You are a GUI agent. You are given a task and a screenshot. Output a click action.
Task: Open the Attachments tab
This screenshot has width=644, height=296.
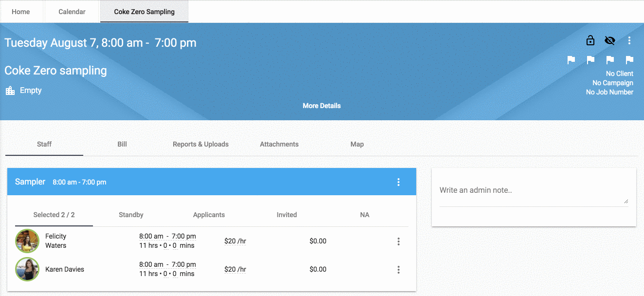279,144
